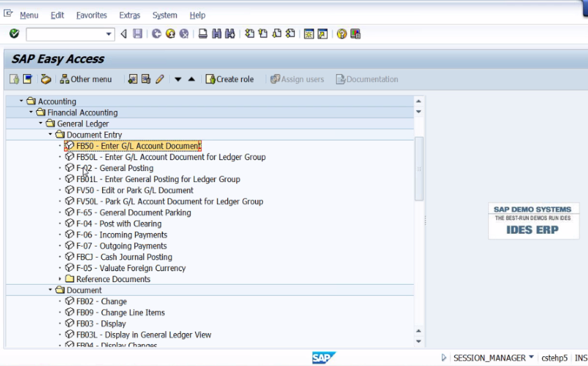The image size is (588, 366).
Task: Select F-02 - General Posting
Action: [x=109, y=168]
